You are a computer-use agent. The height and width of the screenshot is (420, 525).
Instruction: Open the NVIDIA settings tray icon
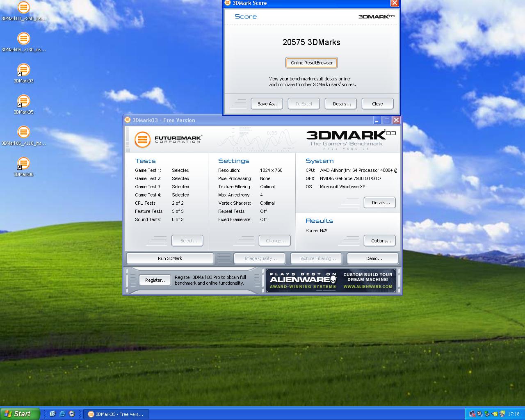pyautogui.click(x=495, y=414)
